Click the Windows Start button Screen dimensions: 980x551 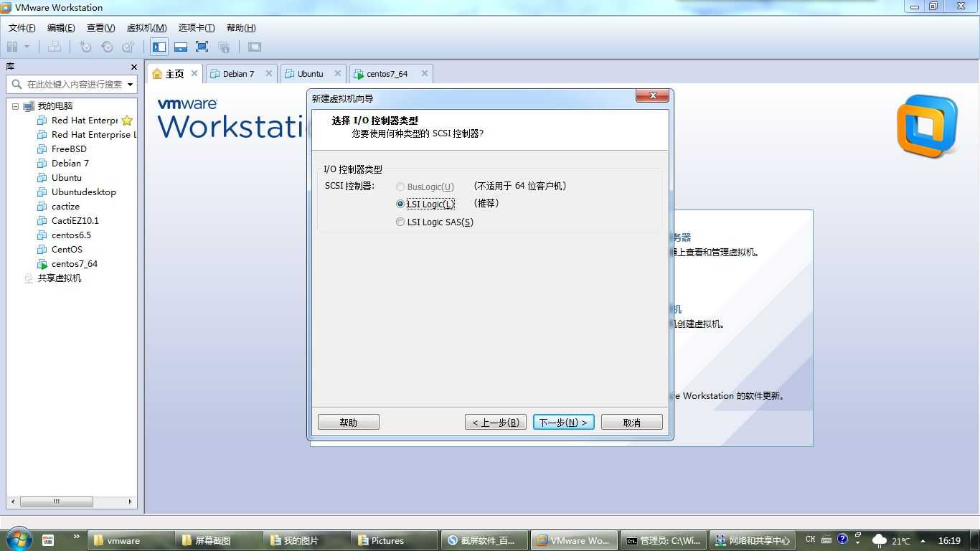[19, 539]
